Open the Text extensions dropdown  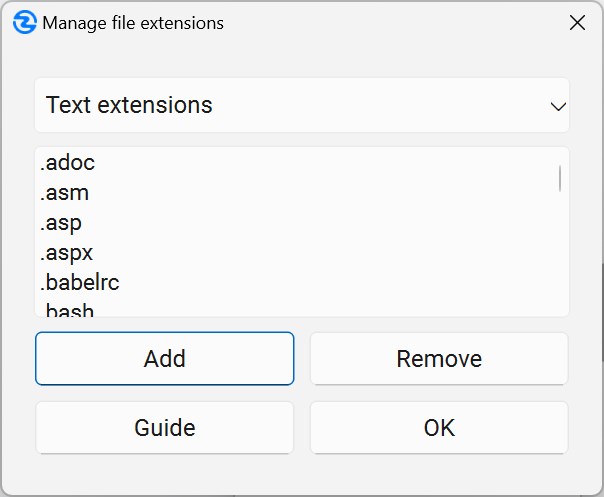pos(302,105)
